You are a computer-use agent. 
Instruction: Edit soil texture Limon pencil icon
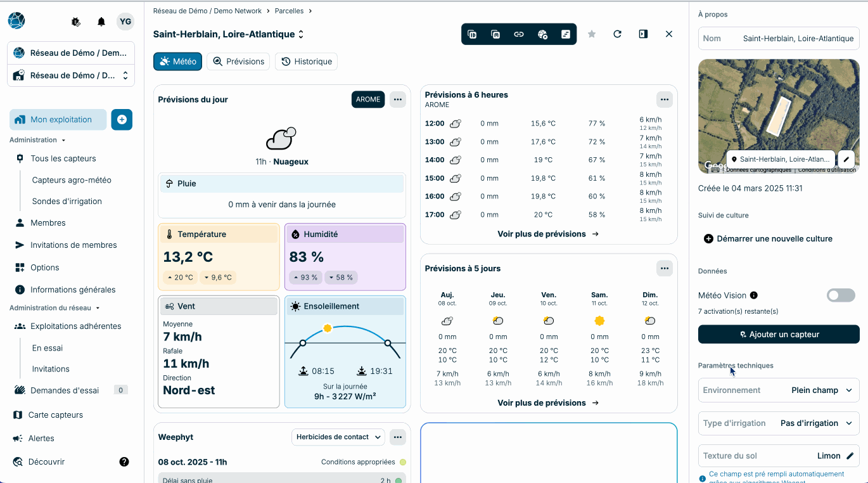[850, 456]
